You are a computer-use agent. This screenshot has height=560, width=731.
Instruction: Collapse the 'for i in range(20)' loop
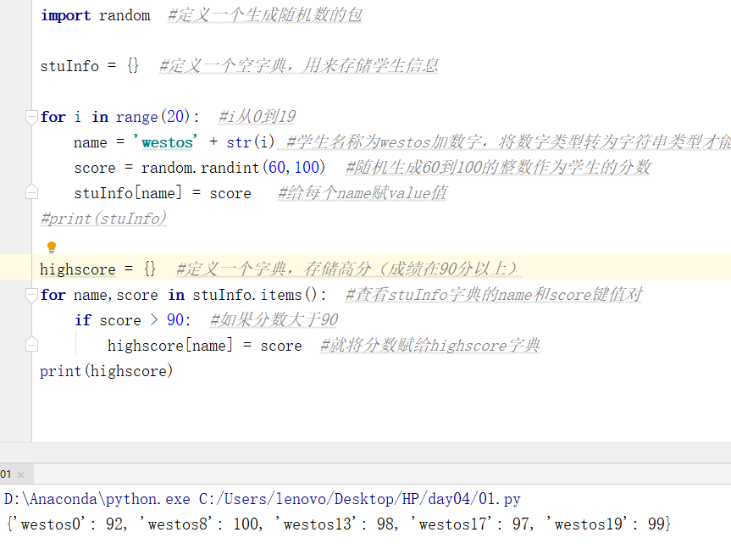31,117
